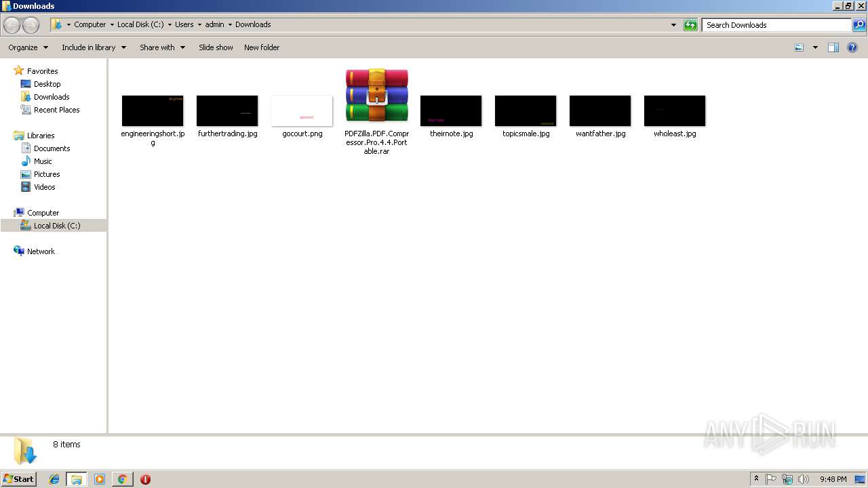Select topicsmale.jpg thumbnail

point(526,110)
